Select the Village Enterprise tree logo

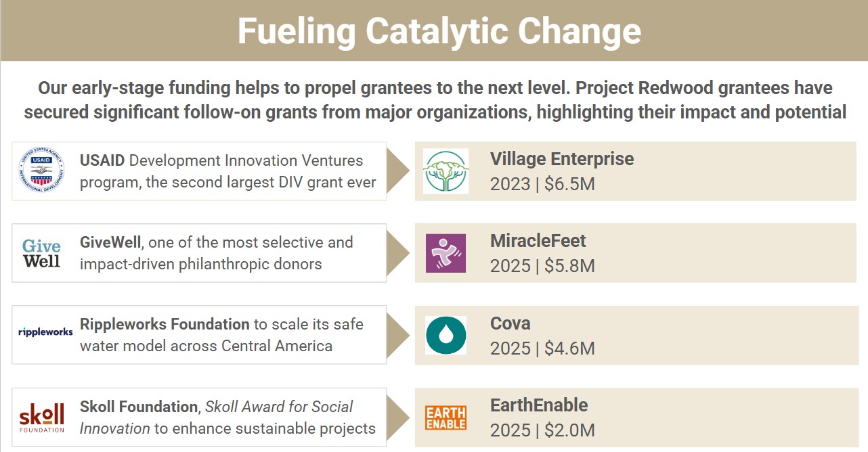pos(446,171)
